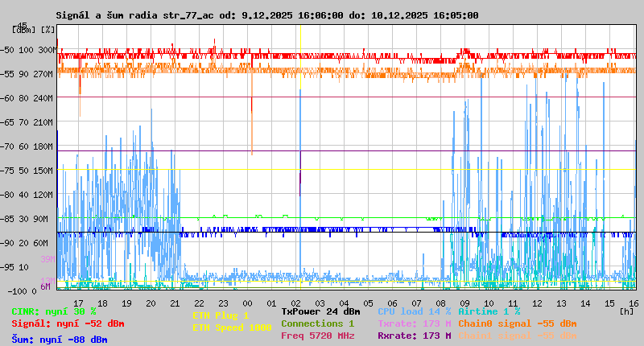Click the [h] time axis unit label
The width and height of the screenshot is (644, 346).
[627, 311]
